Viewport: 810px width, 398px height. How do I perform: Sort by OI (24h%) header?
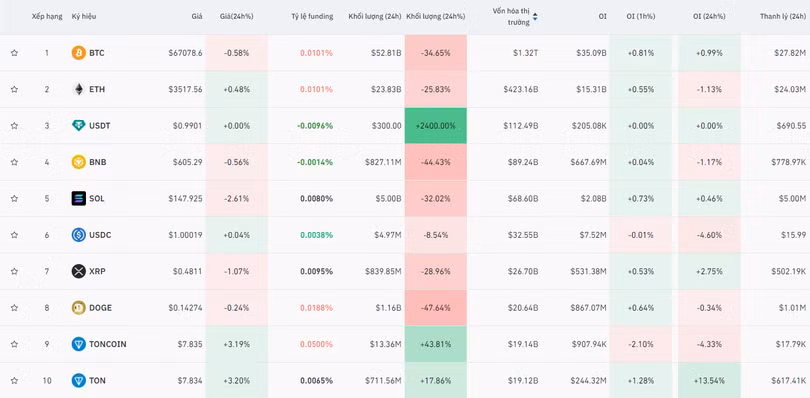click(709, 17)
